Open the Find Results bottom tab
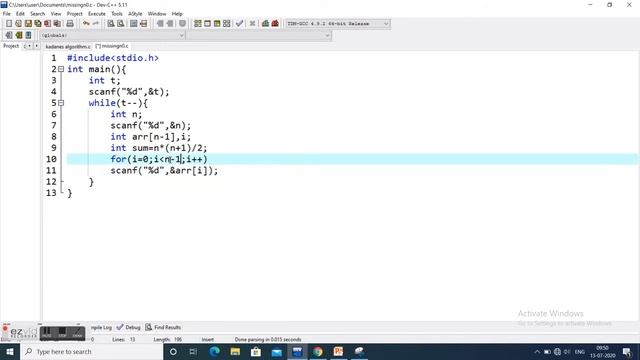 coord(163,327)
